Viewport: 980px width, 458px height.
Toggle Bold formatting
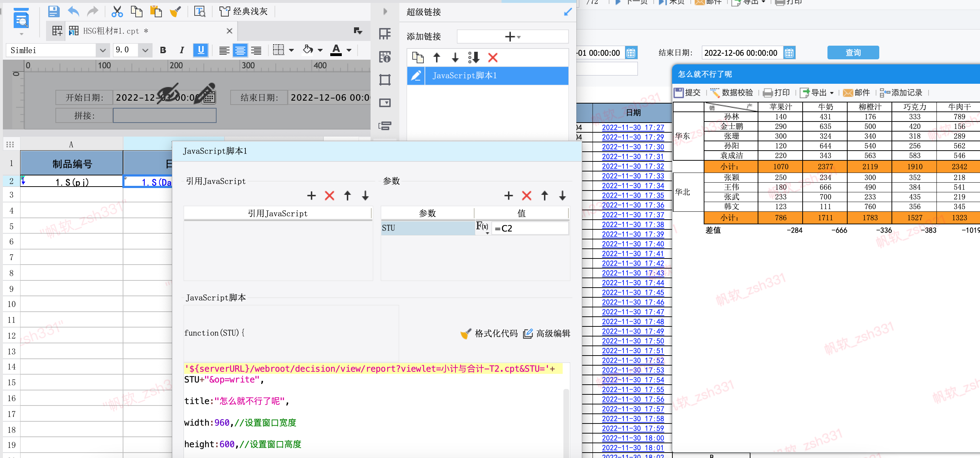(x=163, y=50)
